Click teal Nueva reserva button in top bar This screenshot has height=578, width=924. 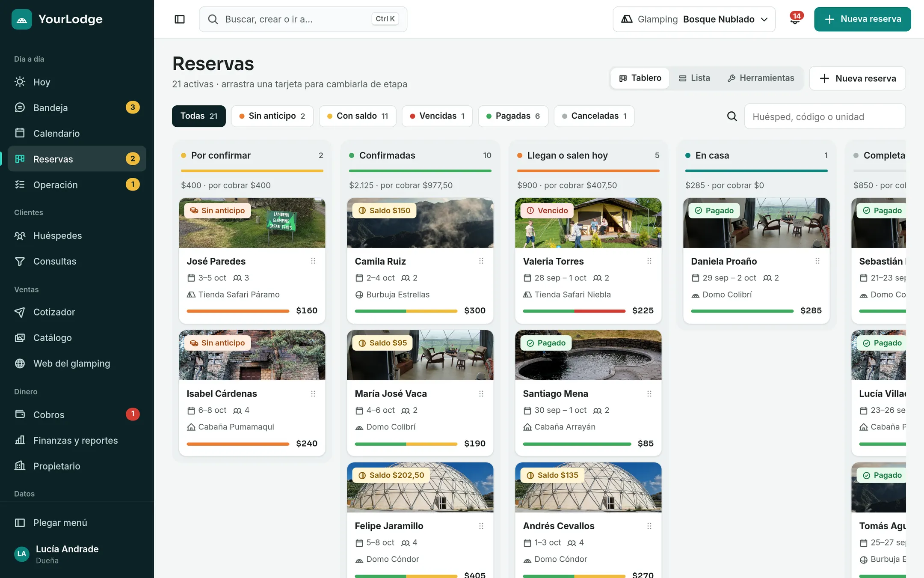coord(862,19)
